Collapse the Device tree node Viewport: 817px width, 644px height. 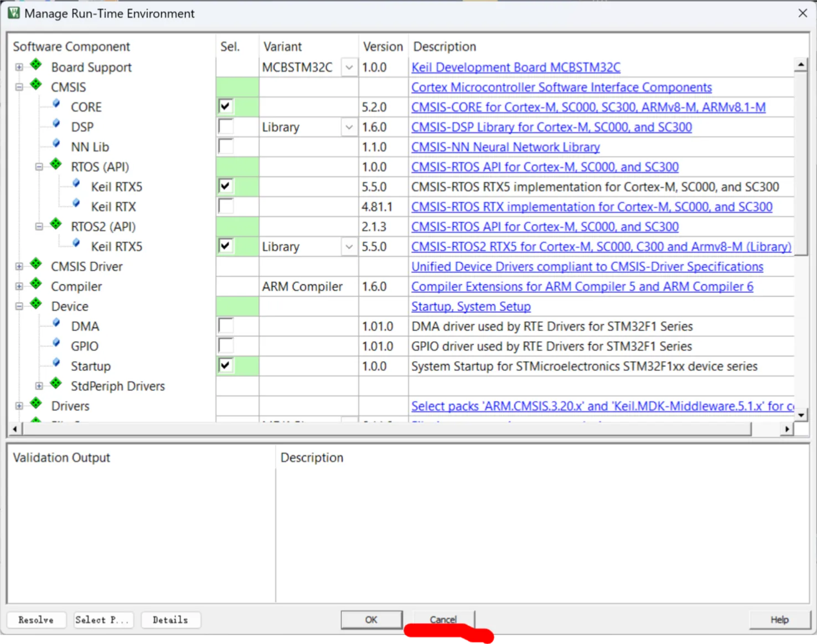(19, 306)
